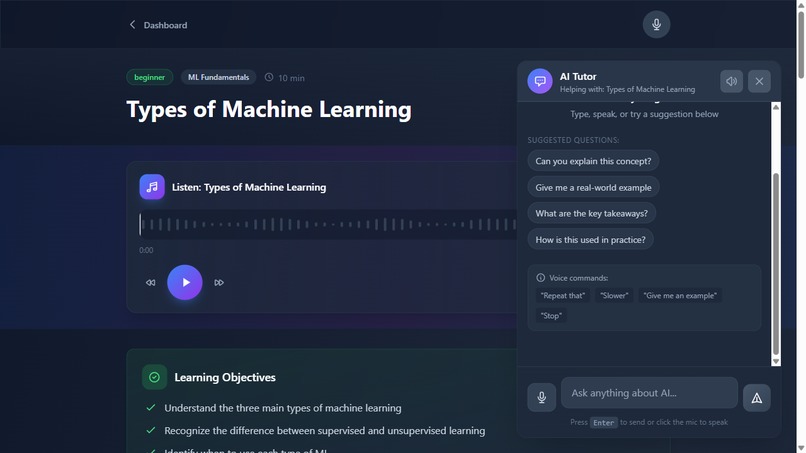The image size is (806, 453).
Task: Focus the 'Ask anything about AI...' field
Action: coord(649,393)
